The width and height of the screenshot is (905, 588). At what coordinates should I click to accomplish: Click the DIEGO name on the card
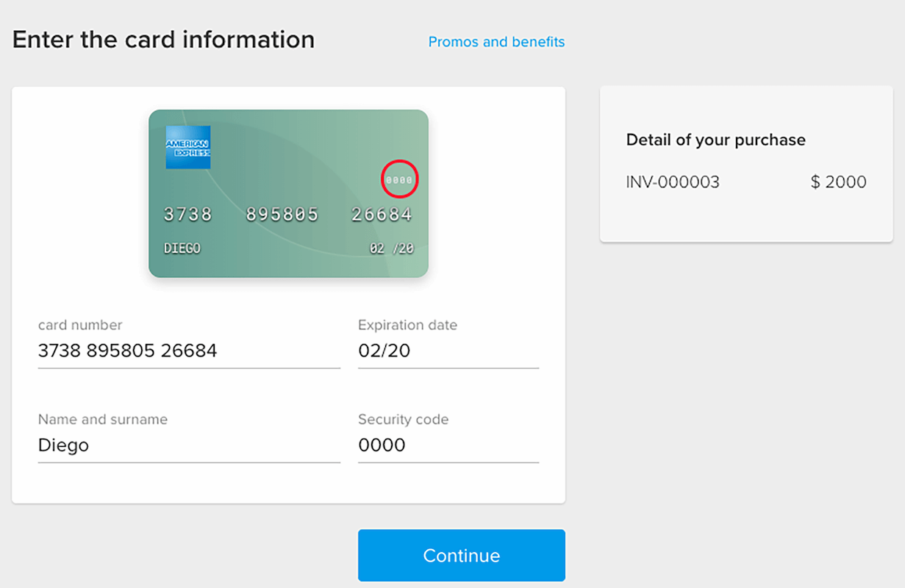tap(182, 248)
